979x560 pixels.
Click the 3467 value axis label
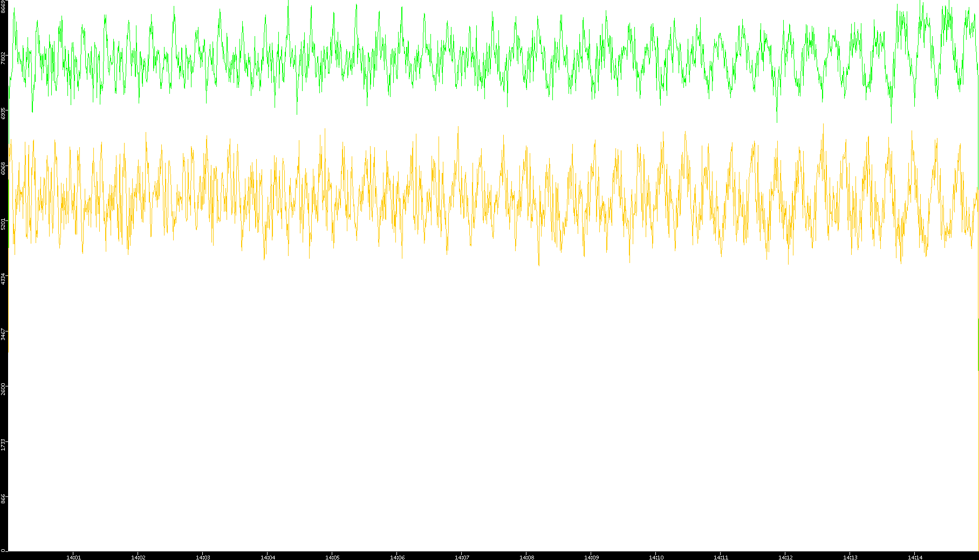[x=4, y=334]
